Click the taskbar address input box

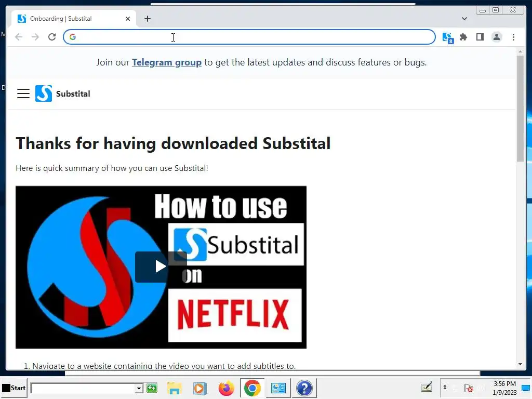point(83,388)
